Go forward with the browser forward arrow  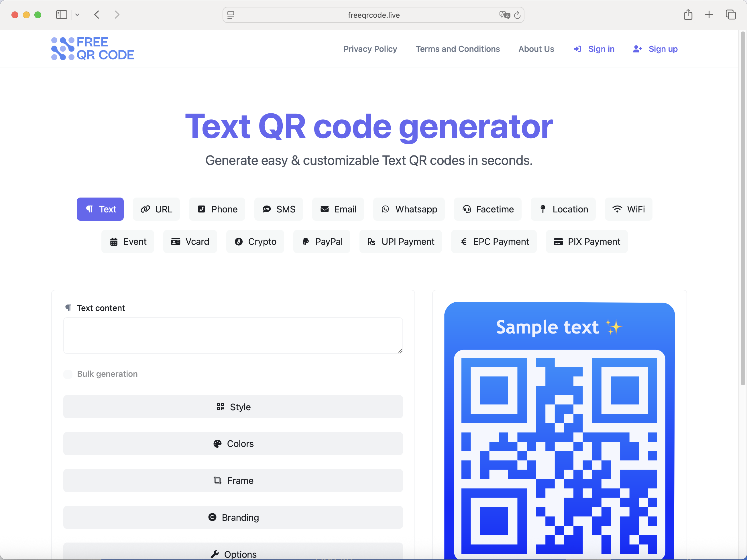(x=117, y=15)
